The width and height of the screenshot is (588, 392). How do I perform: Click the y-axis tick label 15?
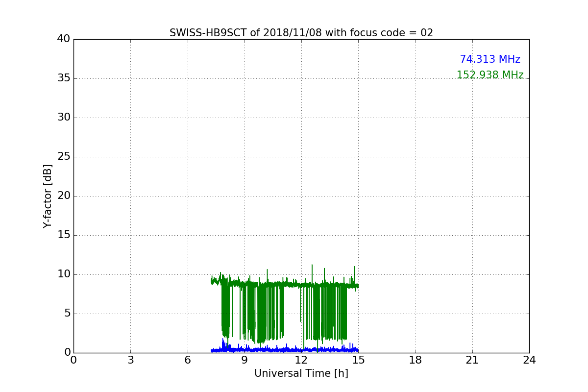(64, 235)
